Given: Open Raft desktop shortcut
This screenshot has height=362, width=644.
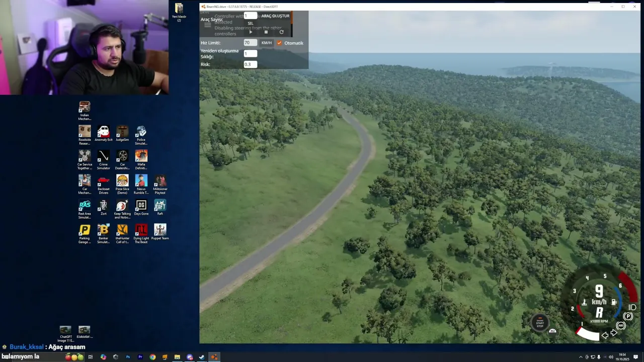Looking at the screenshot, I should (160, 208).
